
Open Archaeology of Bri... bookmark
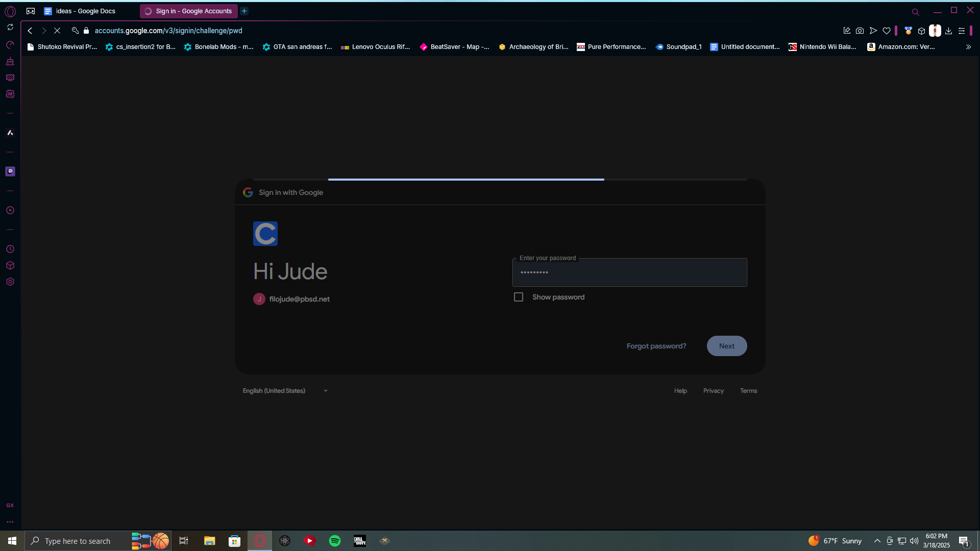pyautogui.click(x=533, y=47)
